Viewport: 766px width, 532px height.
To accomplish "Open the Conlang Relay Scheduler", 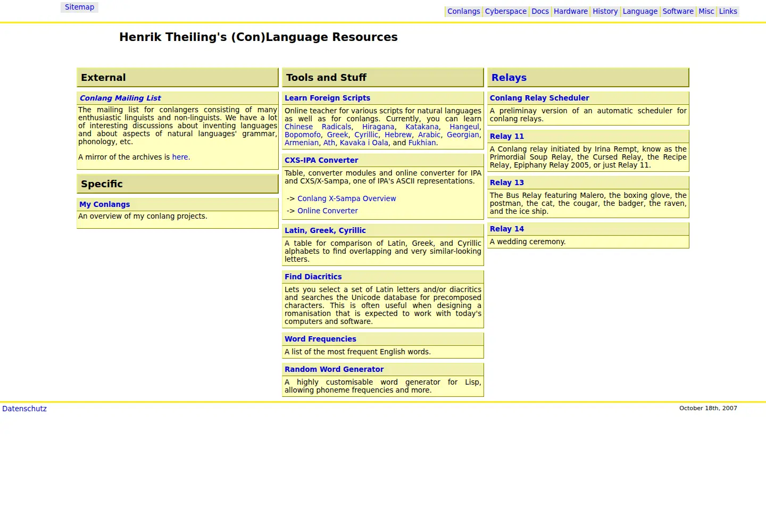I will 539,98.
